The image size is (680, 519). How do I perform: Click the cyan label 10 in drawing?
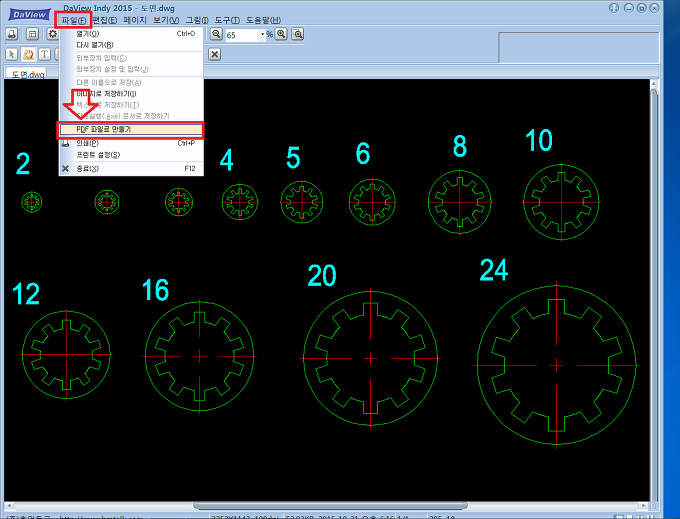(539, 140)
